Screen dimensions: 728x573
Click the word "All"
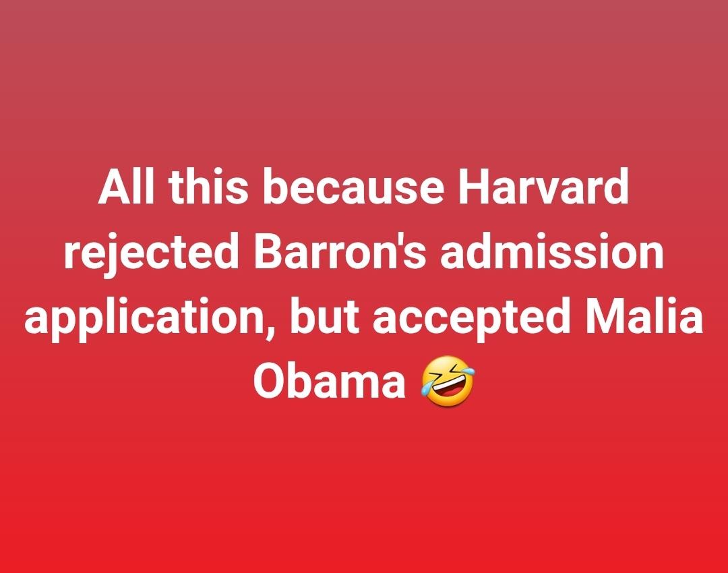(126, 187)
